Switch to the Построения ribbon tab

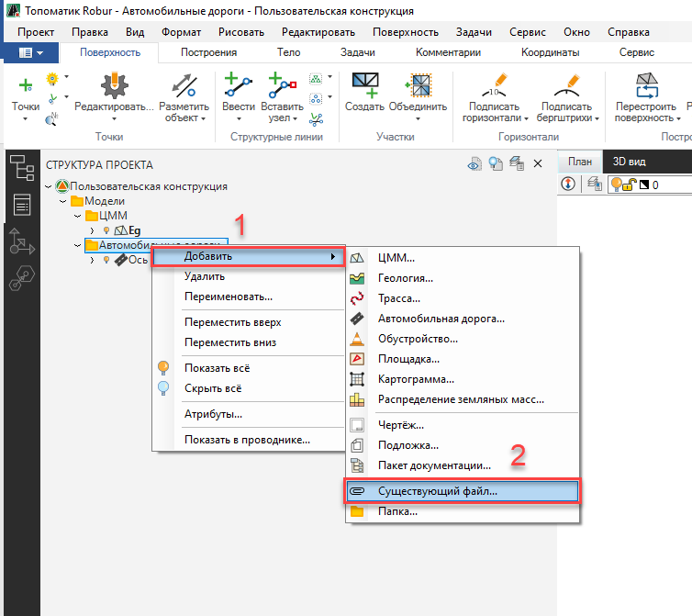pyautogui.click(x=208, y=52)
